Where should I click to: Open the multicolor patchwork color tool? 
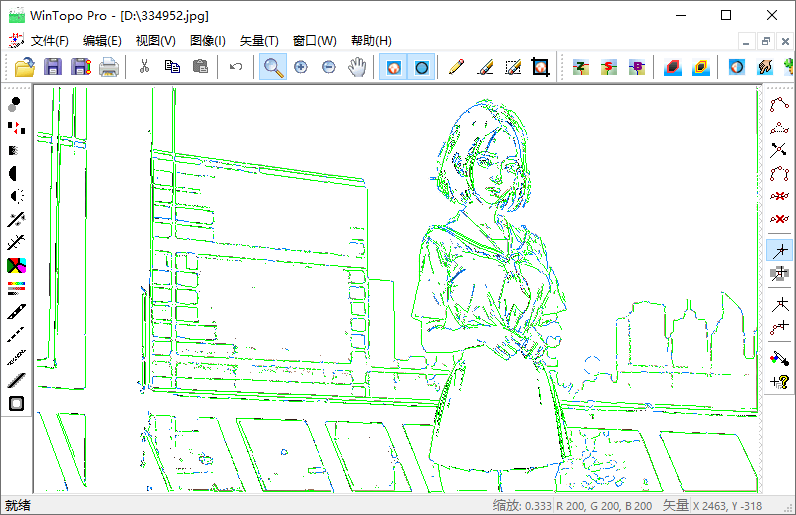[16, 265]
